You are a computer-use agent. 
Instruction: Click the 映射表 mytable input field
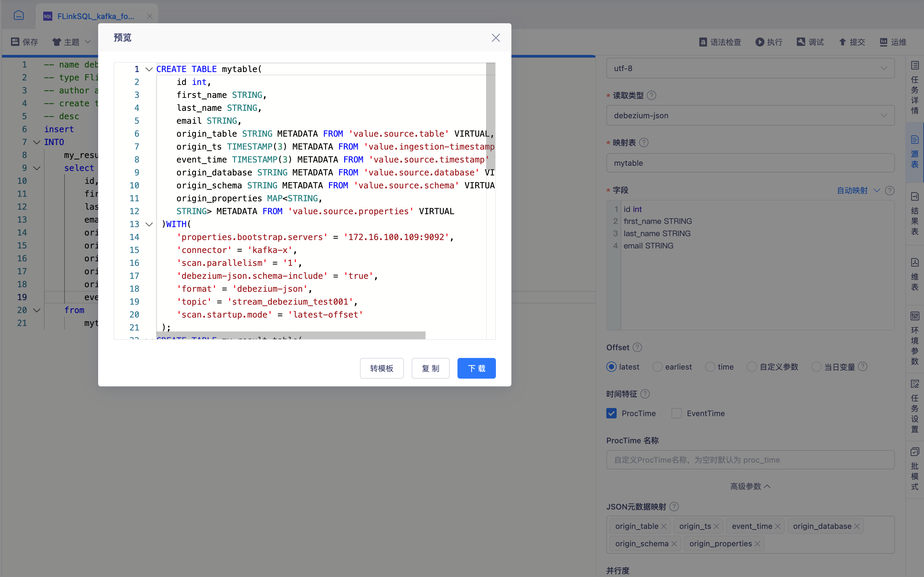750,163
